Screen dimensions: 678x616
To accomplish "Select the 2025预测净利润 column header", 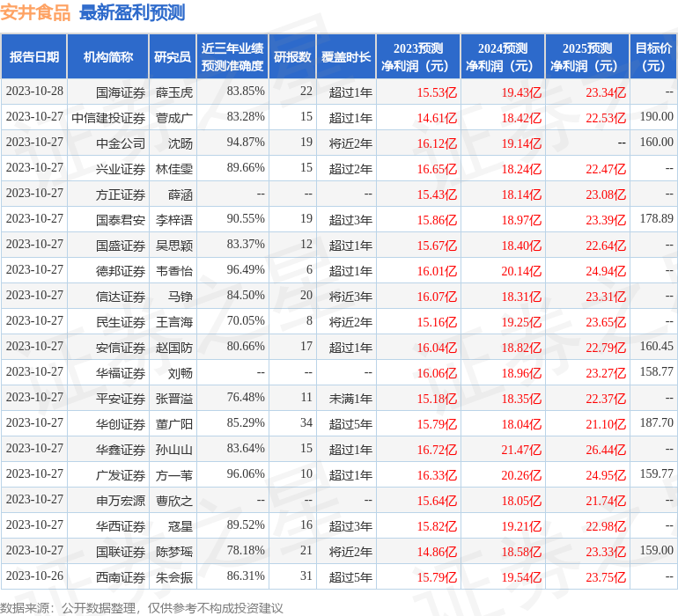I will pos(587,56).
